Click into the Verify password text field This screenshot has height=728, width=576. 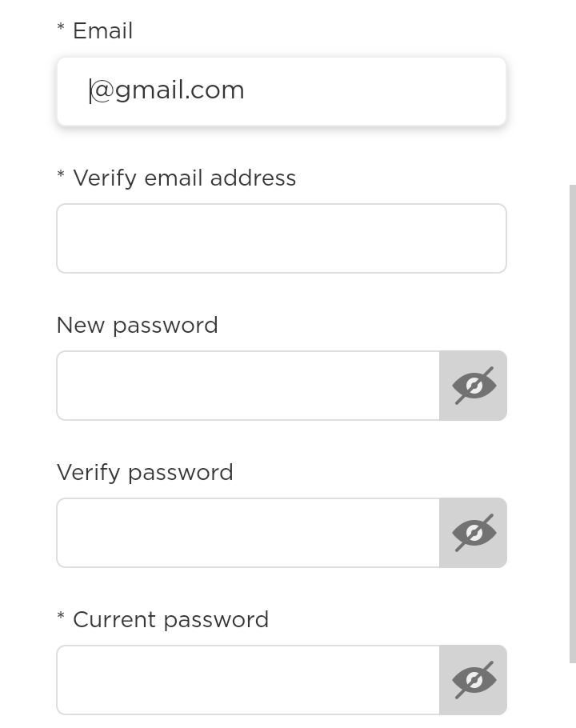click(x=248, y=533)
